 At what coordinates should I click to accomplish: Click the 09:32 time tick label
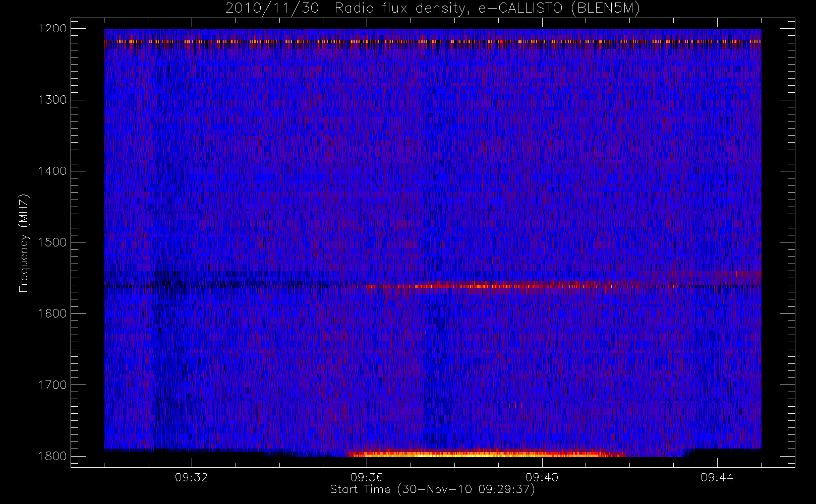[192, 477]
